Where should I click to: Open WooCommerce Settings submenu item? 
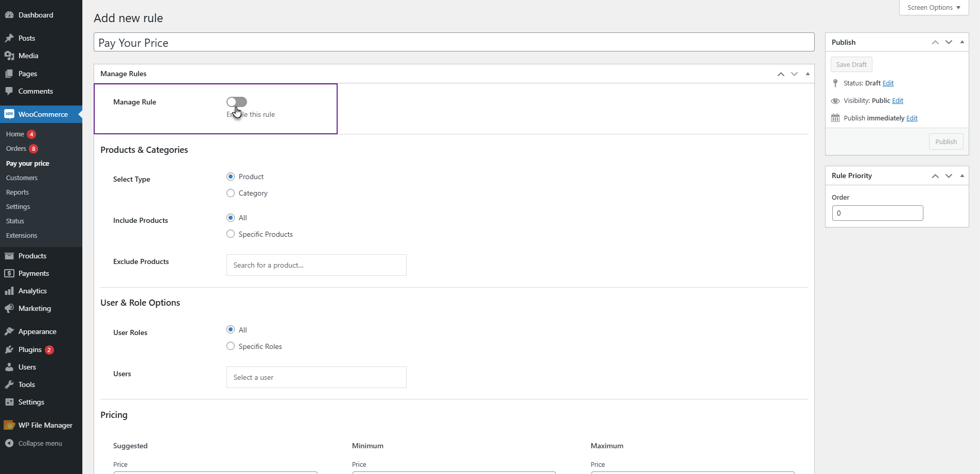coord(18,206)
